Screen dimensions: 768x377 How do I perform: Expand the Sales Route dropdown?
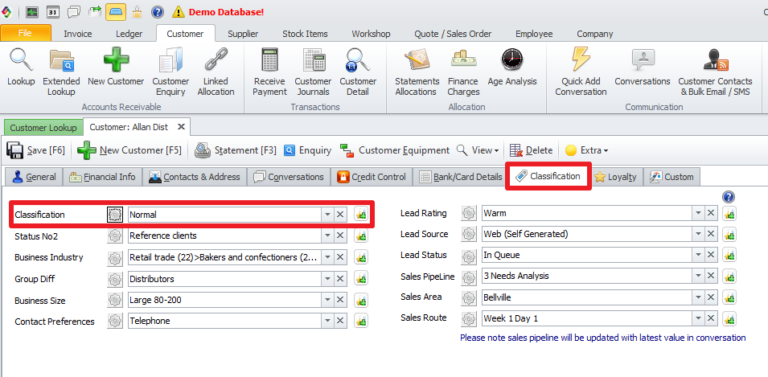coord(698,319)
